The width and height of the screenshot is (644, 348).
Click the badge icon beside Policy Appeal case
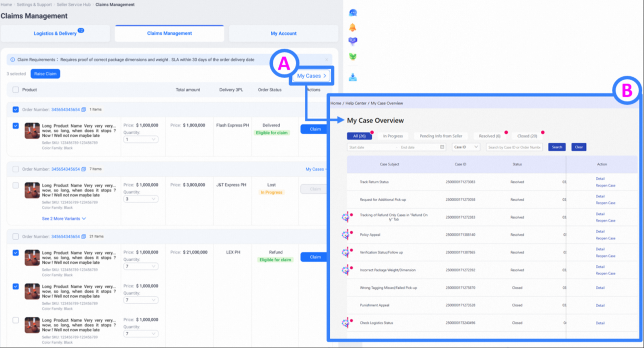(x=346, y=235)
